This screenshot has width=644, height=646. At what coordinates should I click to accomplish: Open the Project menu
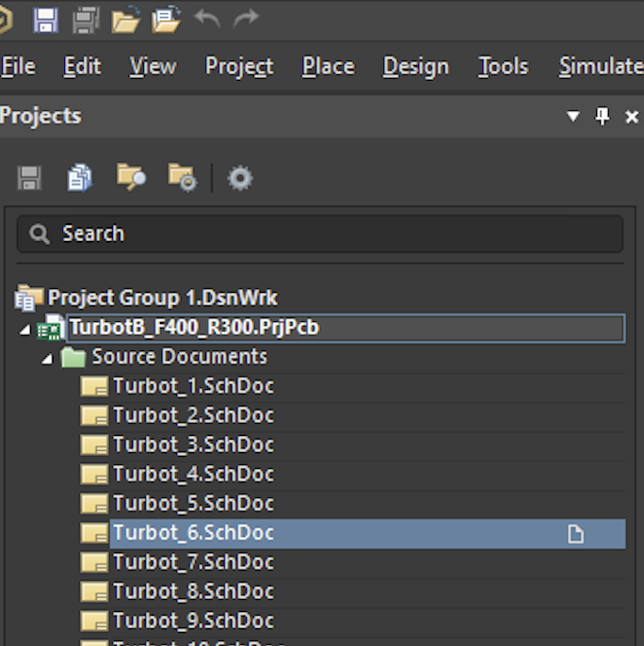239,66
